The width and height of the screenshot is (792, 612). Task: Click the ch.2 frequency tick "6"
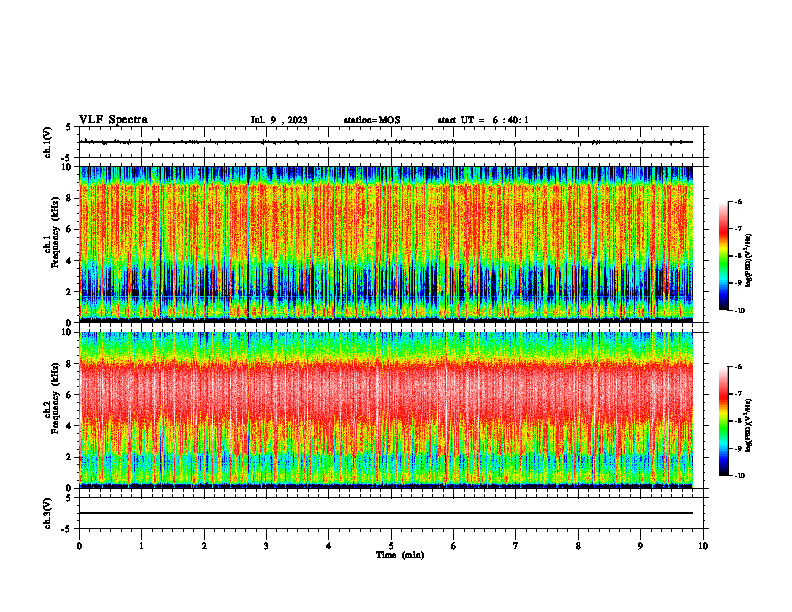pyautogui.click(x=69, y=395)
